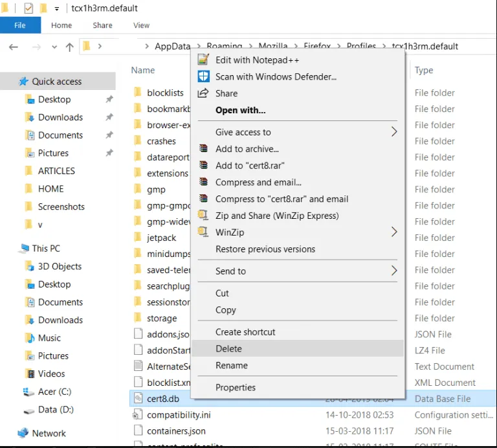Click AppData in the address bar
This screenshot has width=497, height=448.
coord(172,47)
